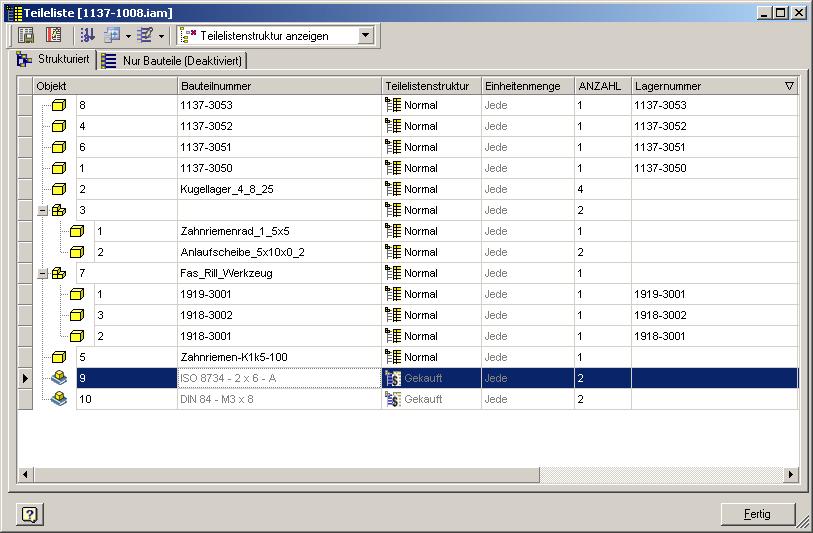Click subassembly icon of Fas_Rill_Werkzeug row
The image size is (813, 533).
pos(59,273)
